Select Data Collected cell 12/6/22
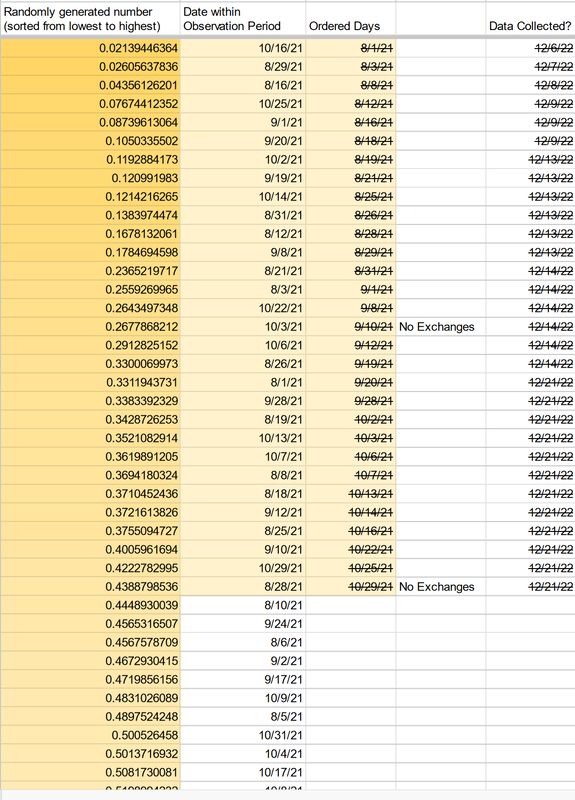 (x=530, y=48)
